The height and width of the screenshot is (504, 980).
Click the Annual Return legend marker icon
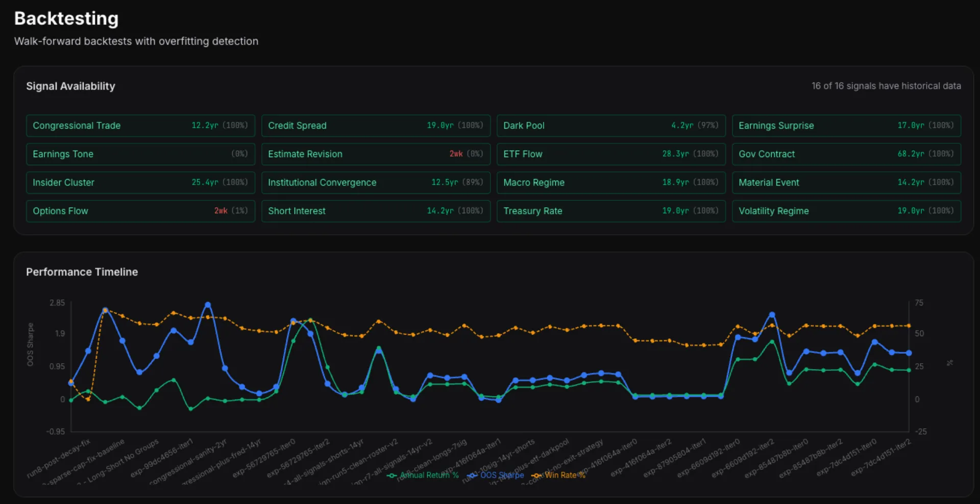point(392,475)
